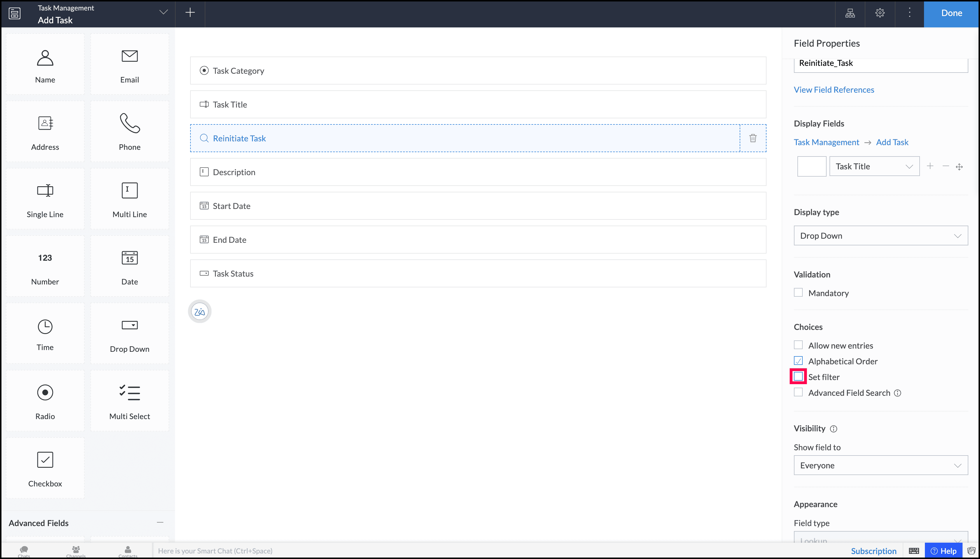Click the workflow hierarchy icon in header
Image resolution: width=980 pixels, height=559 pixels.
[x=850, y=13]
